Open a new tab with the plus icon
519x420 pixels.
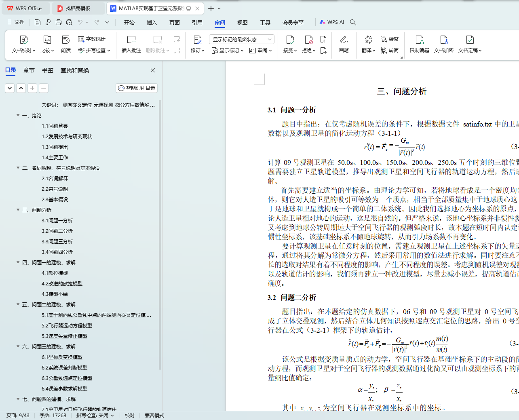coord(211,8)
